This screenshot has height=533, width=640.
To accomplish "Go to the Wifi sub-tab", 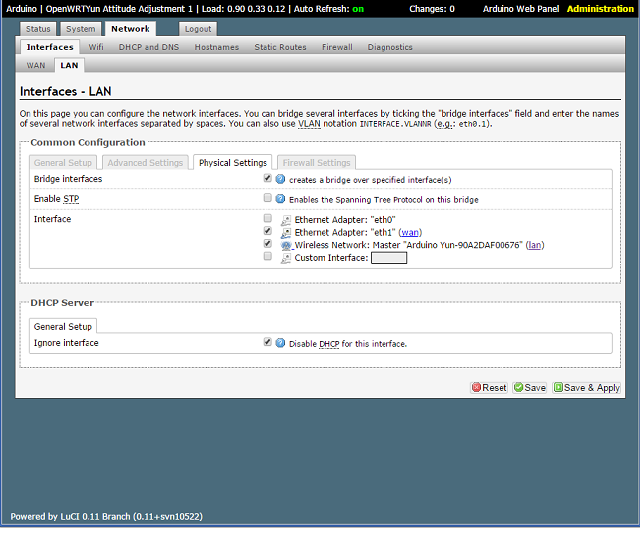I will click(x=96, y=47).
